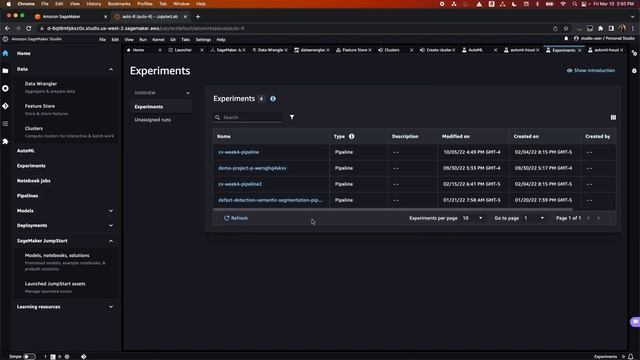Click the right sidebar top property inspector icon
The width and height of the screenshot is (640, 360).
634,53
